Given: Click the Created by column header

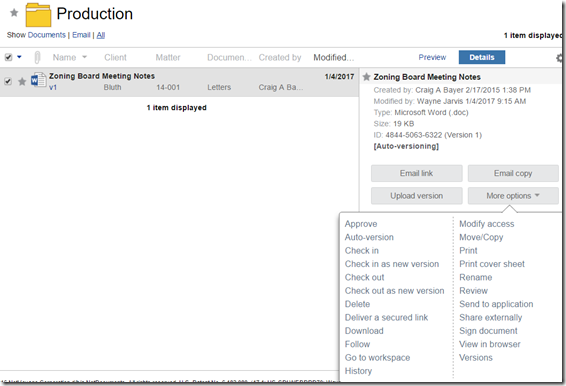Looking at the screenshot, I should coord(280,57).
